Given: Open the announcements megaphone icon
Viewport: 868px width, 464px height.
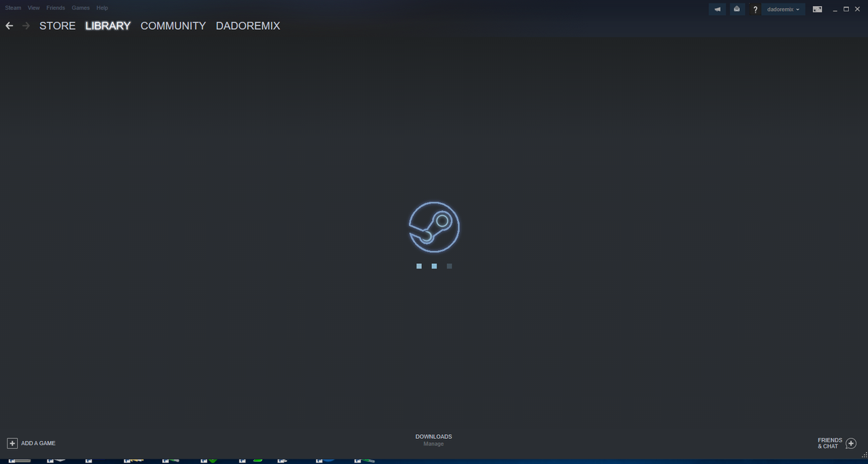Looking at the screenshot, I should point(717,9).
